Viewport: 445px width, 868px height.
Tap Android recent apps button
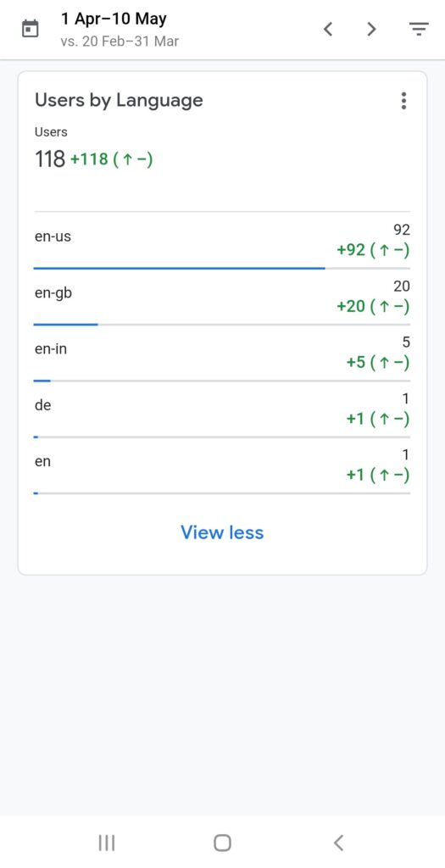106,843
